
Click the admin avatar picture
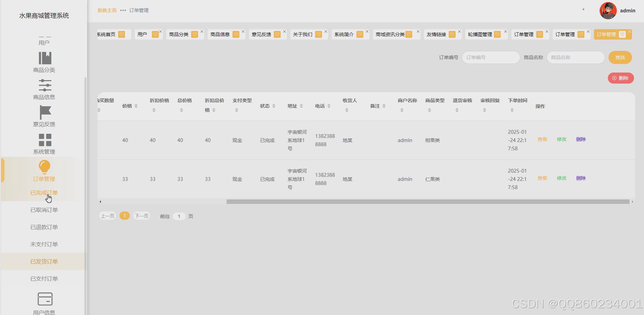608,11
